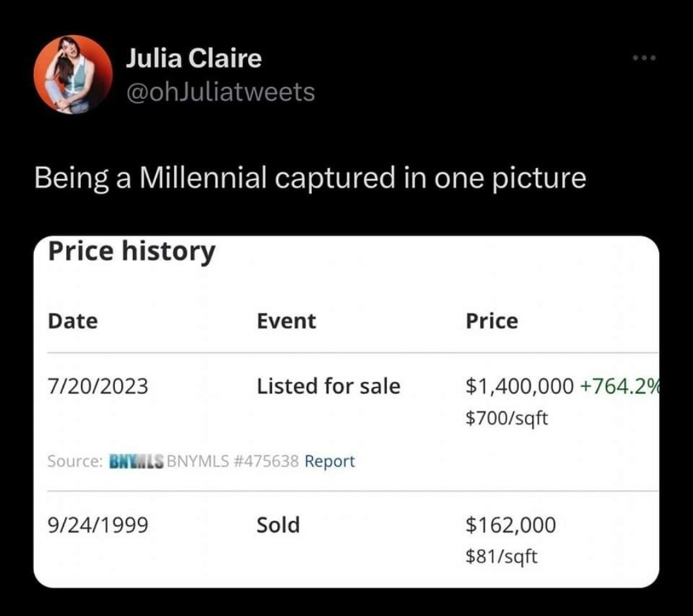The image size is (693, 616).
Task: Click the $162,000 sold price
Action: [x=511, y=526]
